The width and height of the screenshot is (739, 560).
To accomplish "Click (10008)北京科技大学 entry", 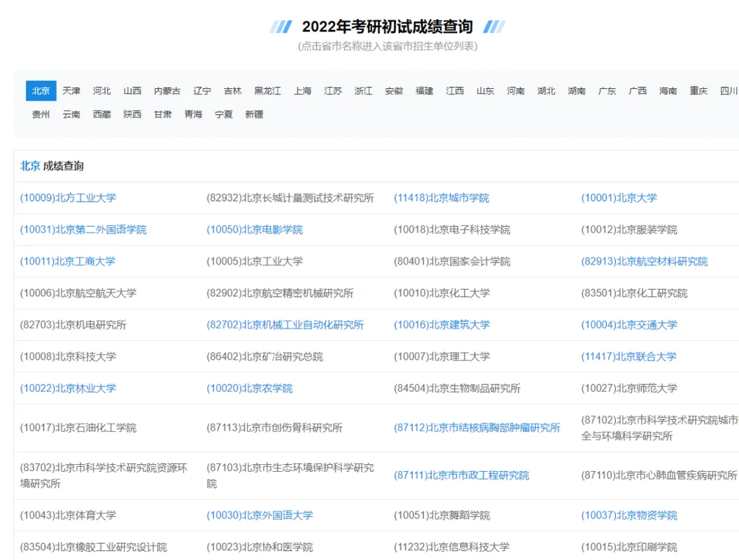I will coord(68,356).
